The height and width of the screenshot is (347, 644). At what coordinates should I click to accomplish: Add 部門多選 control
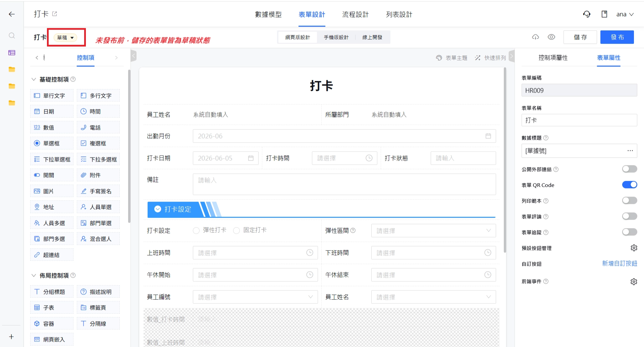(52, 239)
